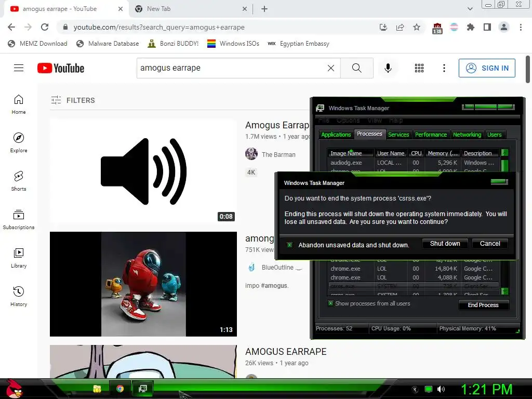Open Shorts in YouTube sidebar
The image size is (532, 399).
tap(19, 181)
